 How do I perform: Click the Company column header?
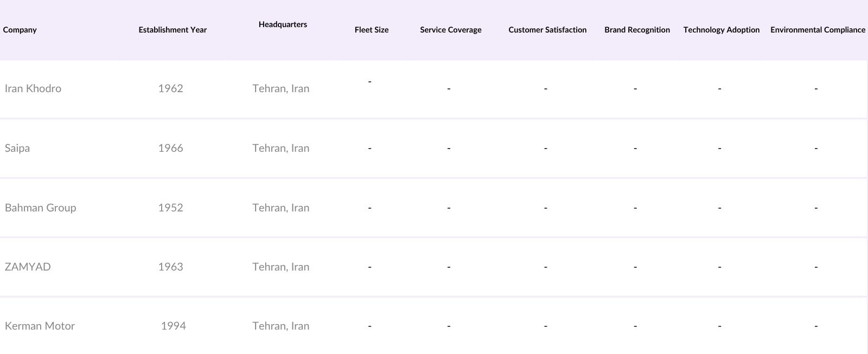[x=20, y=30]
